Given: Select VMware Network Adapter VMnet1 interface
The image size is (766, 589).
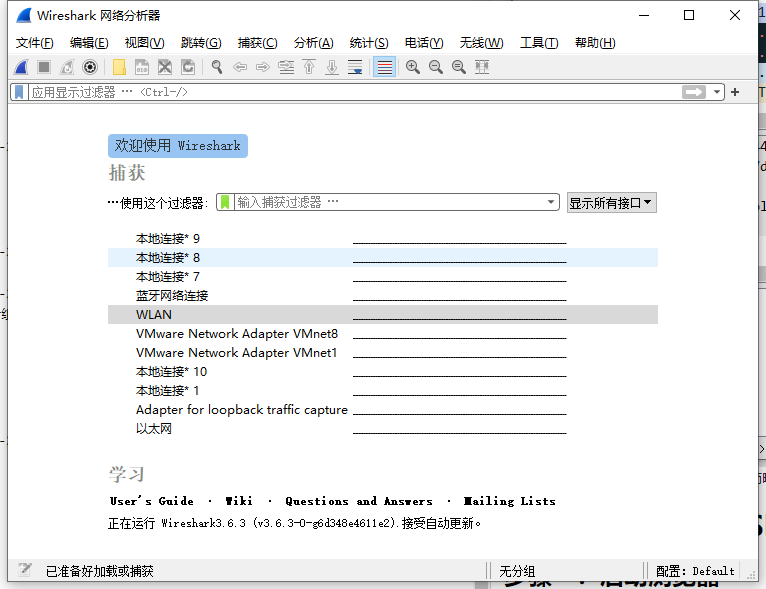Looking at the screenshot, I should coord(383,353).
